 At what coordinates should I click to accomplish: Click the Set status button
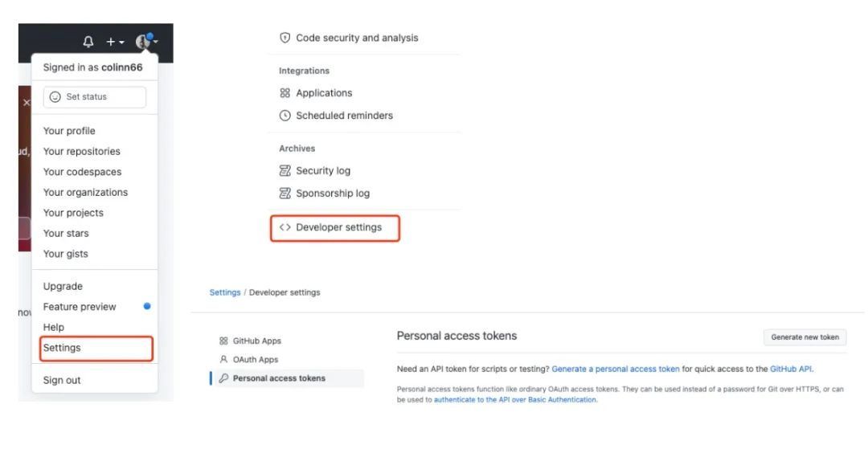pos(95,97)
